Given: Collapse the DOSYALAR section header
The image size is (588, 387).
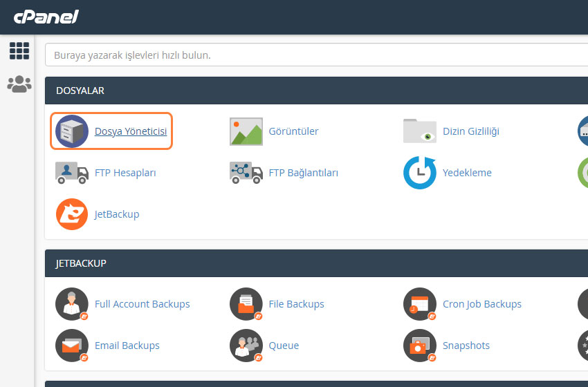Looking at the screenshot, I should [x=317, y=91].
